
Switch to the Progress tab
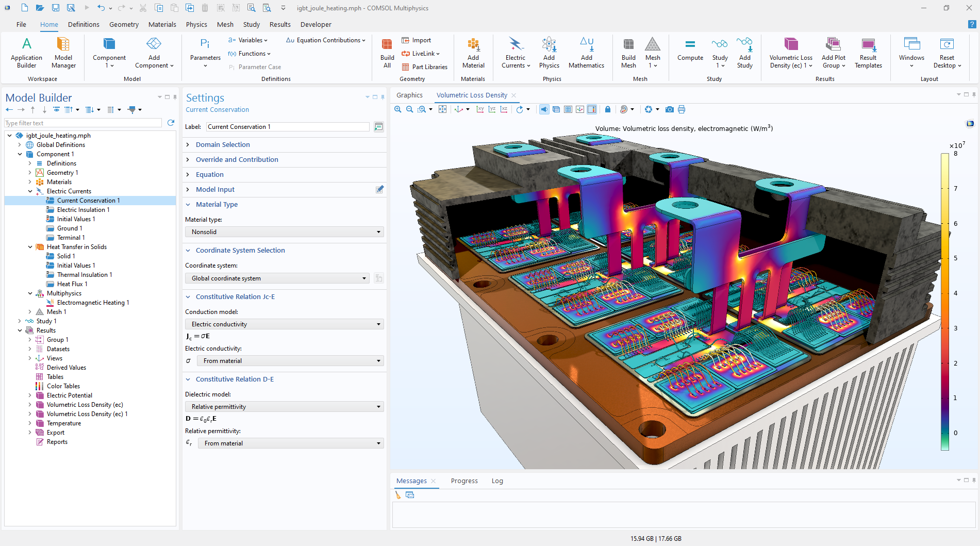pyautogui.click(x=464, y=481)
